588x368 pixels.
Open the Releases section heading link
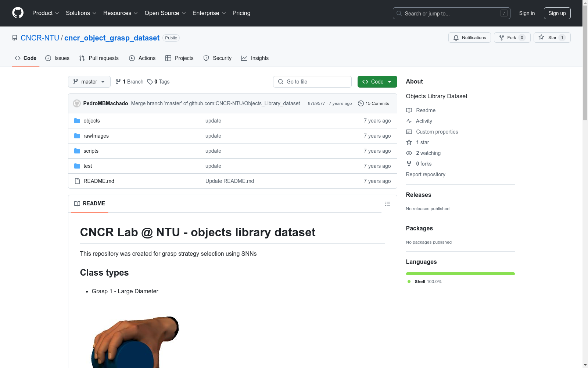419,195
